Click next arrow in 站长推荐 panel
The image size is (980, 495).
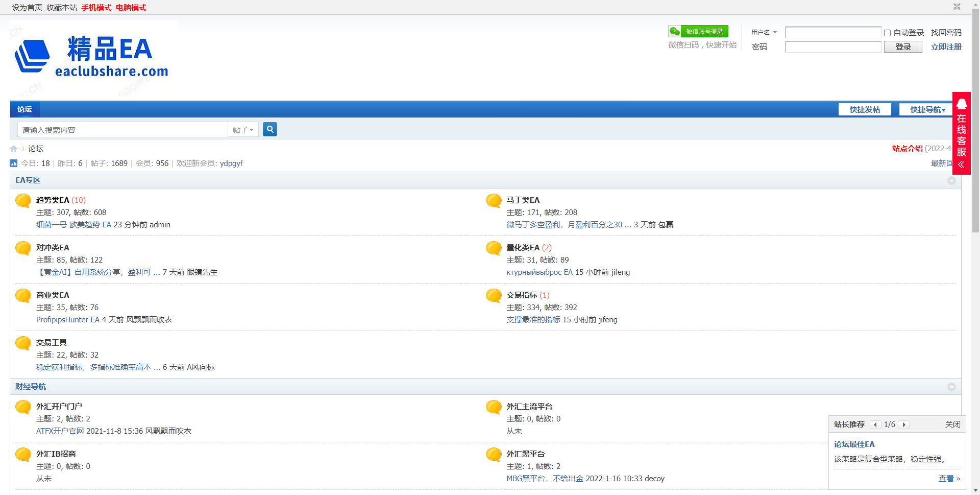[904, 425]
